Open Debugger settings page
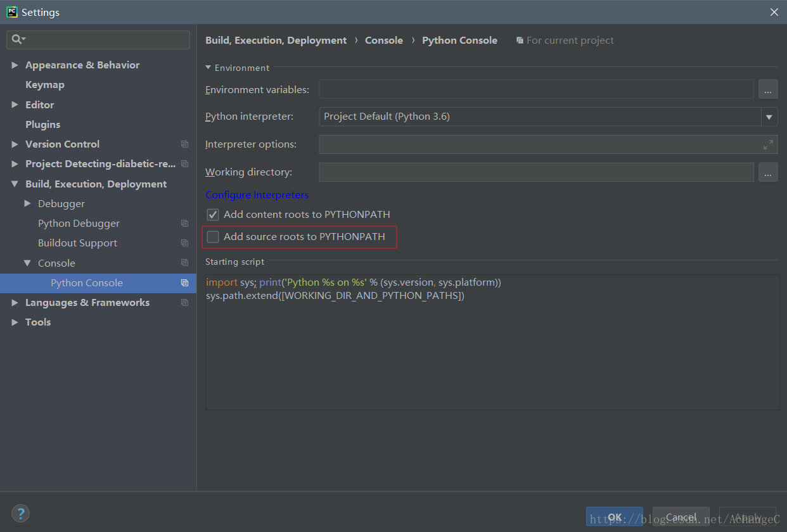Image resolution: width=787 pixels, height=532 pixels. pos(61,204)
